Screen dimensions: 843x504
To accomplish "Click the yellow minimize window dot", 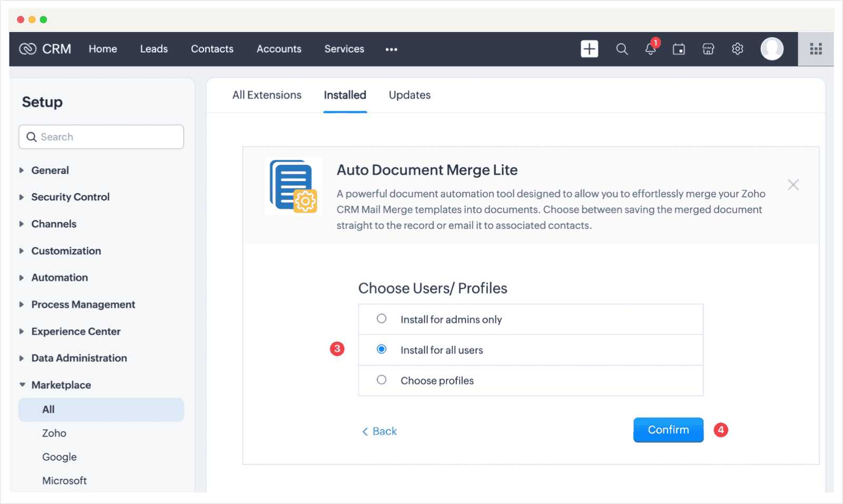I will coord(32,19).
